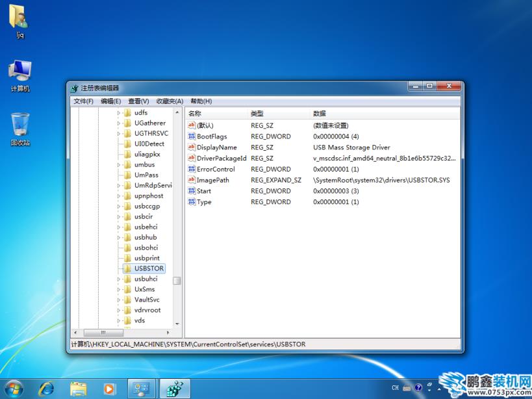Click the UGatherer folder icon
The height and width of the screenshot is (399, 532).
tap(127, 123)
